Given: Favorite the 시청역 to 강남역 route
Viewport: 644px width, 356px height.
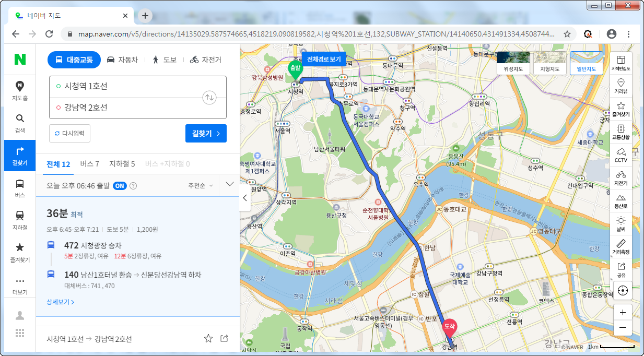Looking at the screenshot, I should 208,338.
